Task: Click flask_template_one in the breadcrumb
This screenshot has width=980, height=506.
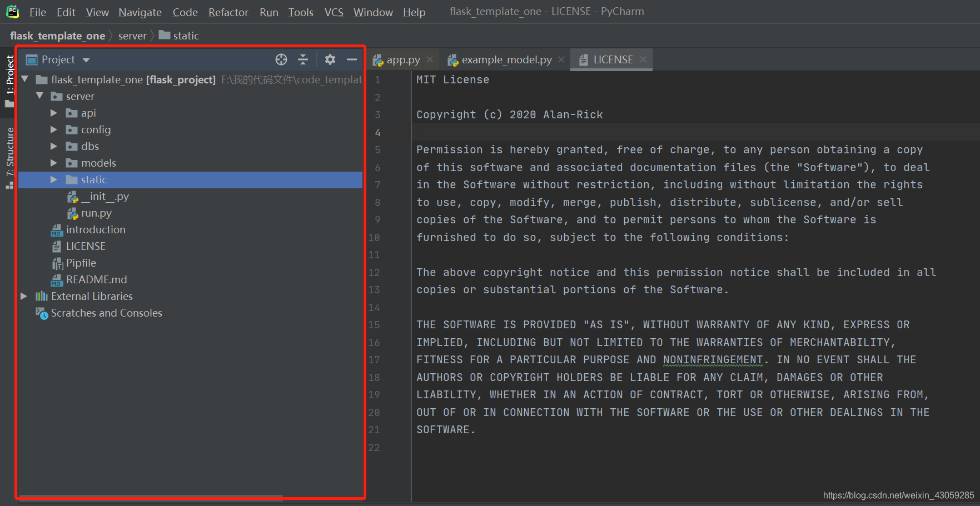Action: (x=58, y=36)
